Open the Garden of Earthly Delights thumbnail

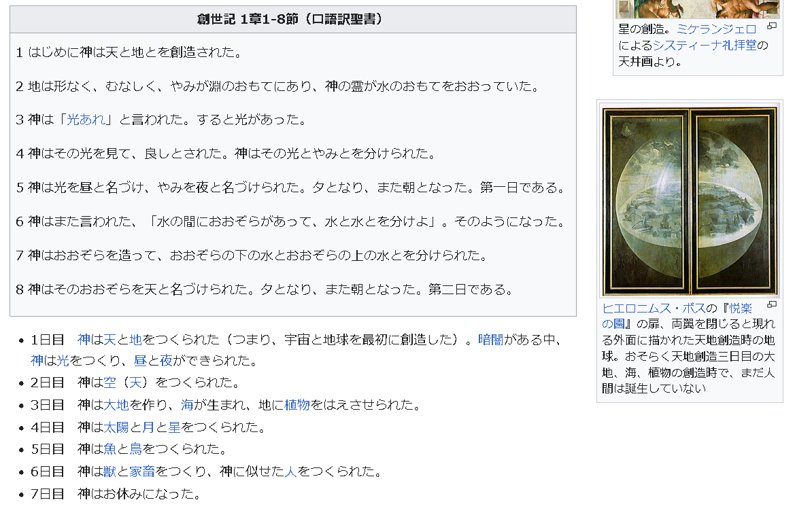[690, 201]
